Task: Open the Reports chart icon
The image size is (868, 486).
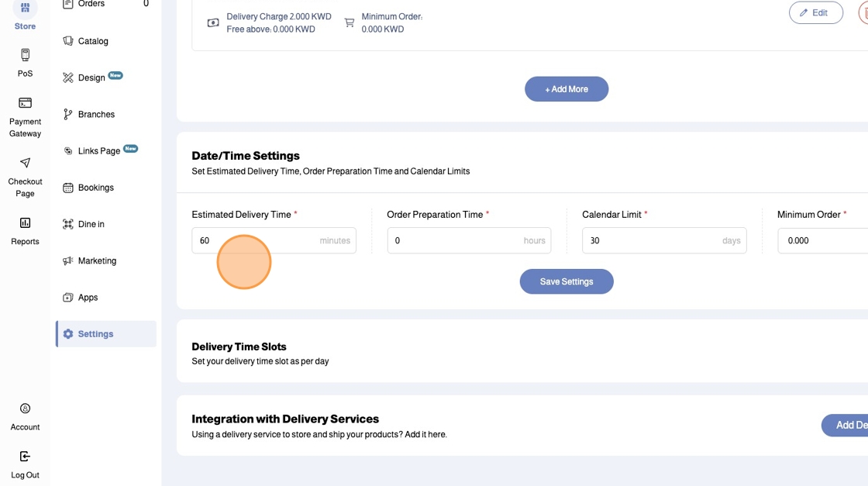Action: (25, 223)
